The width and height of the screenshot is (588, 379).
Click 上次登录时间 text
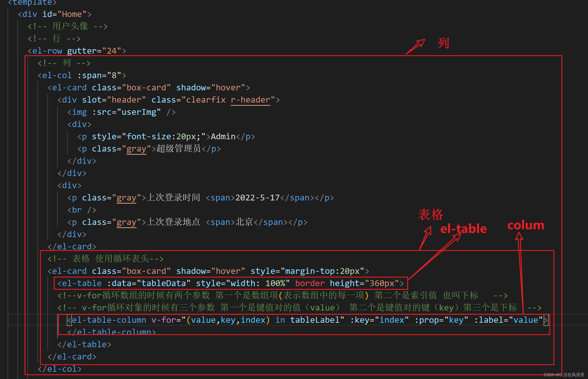[x=173, y=198]
